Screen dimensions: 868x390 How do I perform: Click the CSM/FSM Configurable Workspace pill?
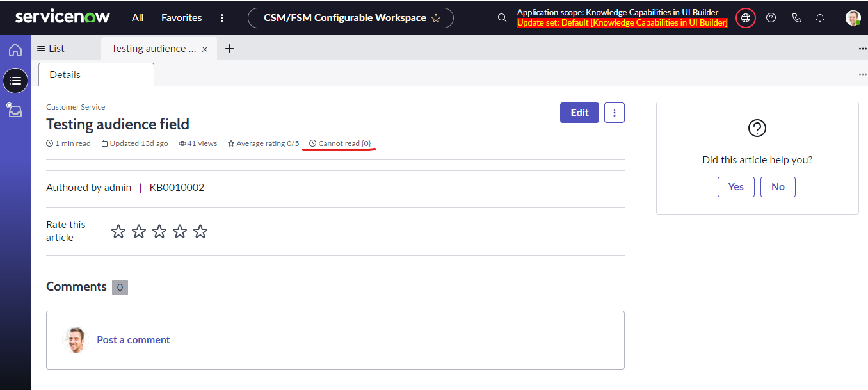[x=351, y=18]
